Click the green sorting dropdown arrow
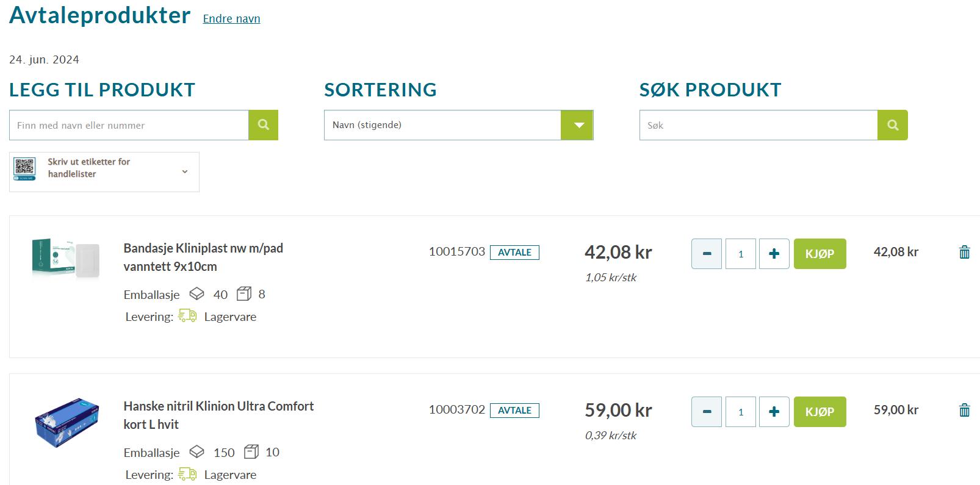The height and width of the screenshot is (485, 980). pyautogui.click(x=578, y=125)
